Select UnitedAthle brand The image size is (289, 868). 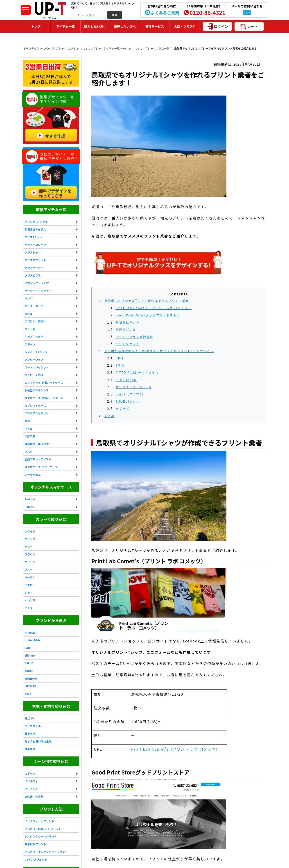(51, 640)
